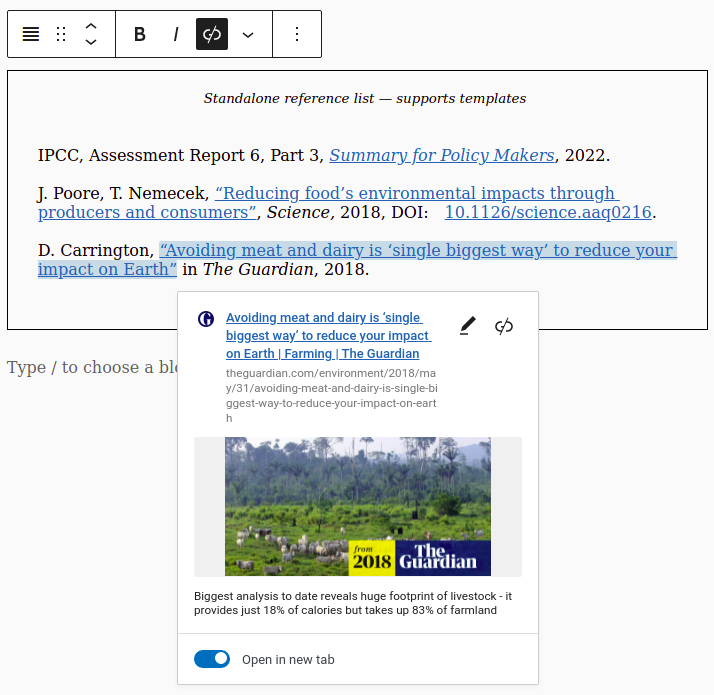714x695 pixels.
Task: Move block down with the down arrow
Action: (x=91, y=42)
